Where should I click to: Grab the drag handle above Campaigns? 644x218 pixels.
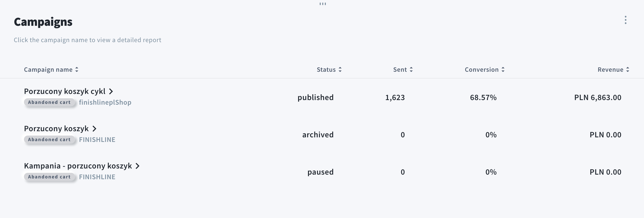(323, 4)
